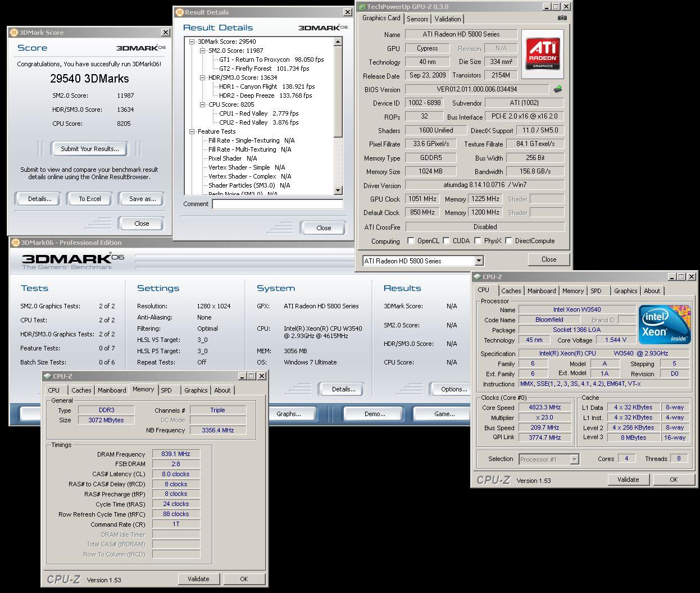Click the System Details button in 3DMark06
The width and height of the screenshot is (700, 593).
[343, 389]
